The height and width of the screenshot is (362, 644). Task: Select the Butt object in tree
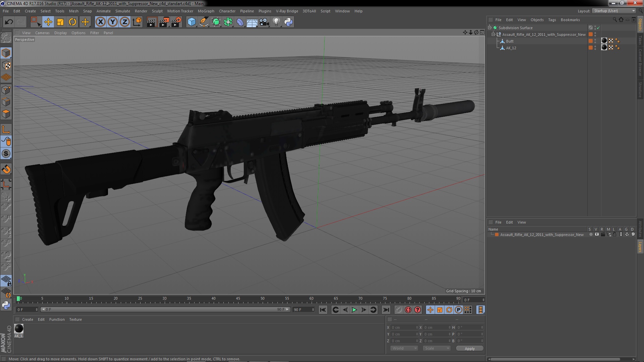click(x=509, y=41)
